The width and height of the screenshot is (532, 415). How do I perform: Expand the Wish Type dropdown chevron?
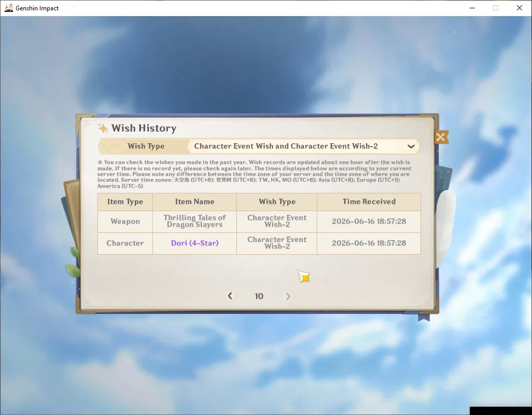point(411,147)
